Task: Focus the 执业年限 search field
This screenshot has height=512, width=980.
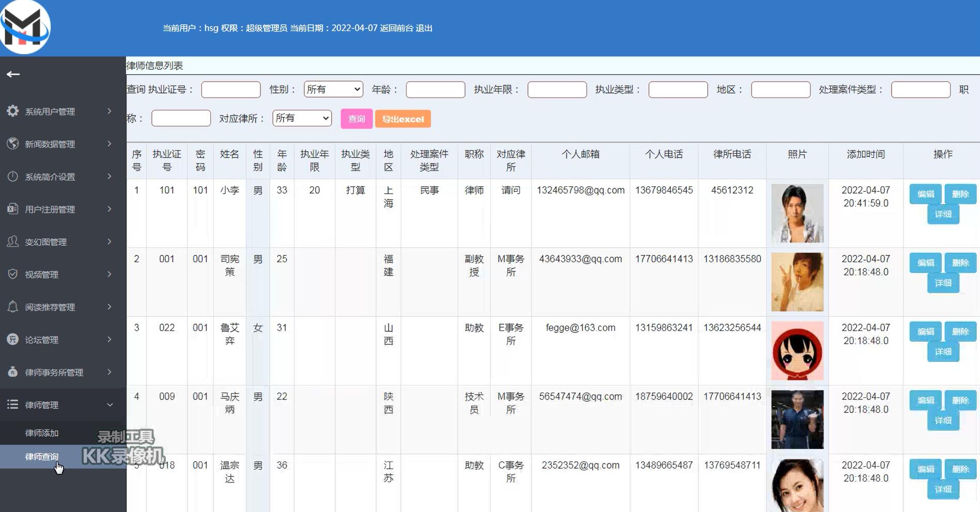Action: click(x=557, y=89)
